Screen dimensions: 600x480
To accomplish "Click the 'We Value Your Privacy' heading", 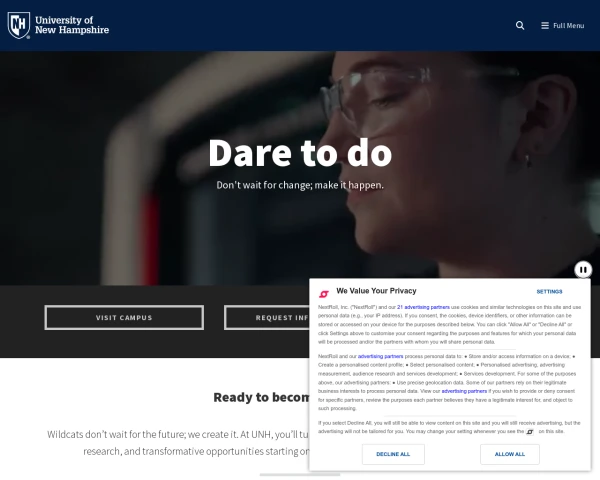I will coord(376,291).
